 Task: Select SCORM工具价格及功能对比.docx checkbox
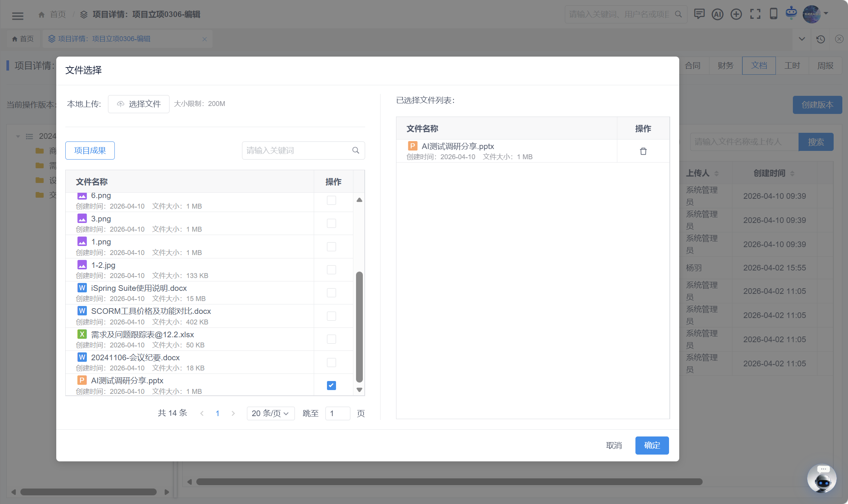point(331,316)
